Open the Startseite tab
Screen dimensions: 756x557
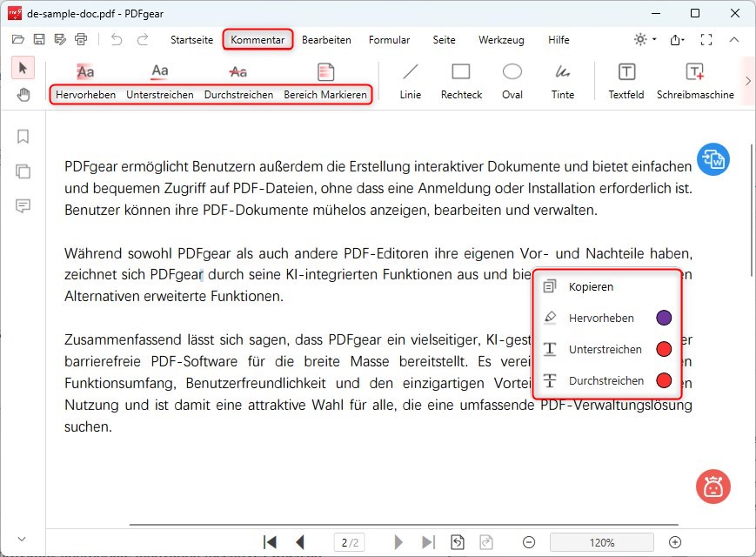(x=191, y=40)
